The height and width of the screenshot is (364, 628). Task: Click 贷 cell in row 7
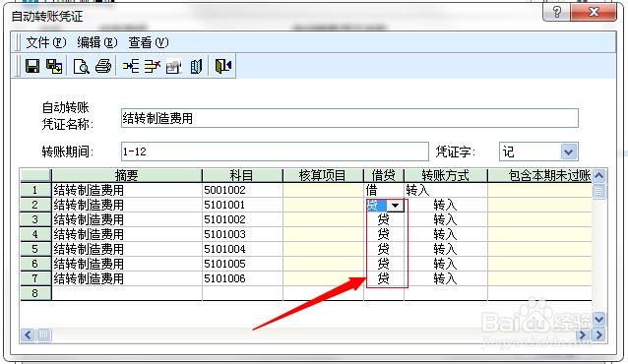(x=384, y=278)
